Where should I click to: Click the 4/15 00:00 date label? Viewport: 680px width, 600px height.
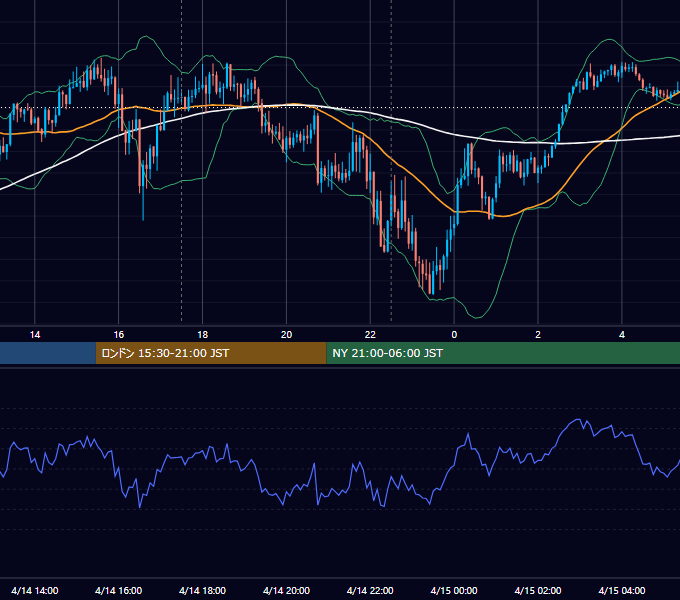tap(454, 590)
